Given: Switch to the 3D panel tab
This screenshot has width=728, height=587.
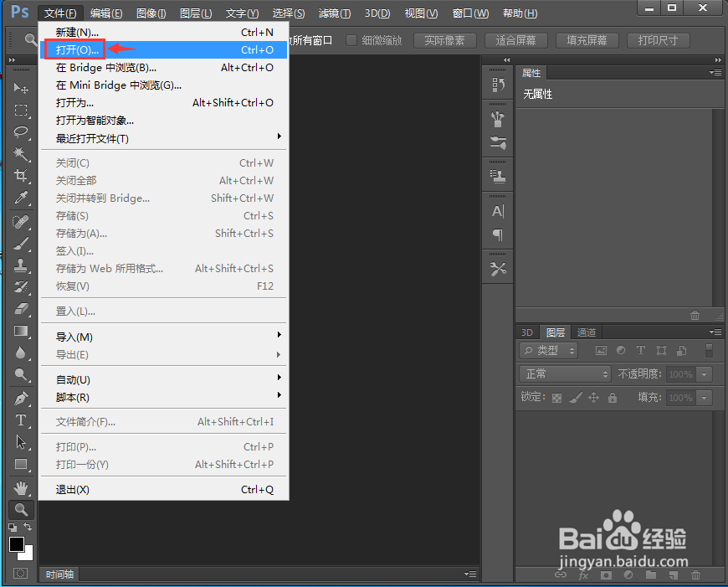Looking at the screenshot, I should (527, 332).
